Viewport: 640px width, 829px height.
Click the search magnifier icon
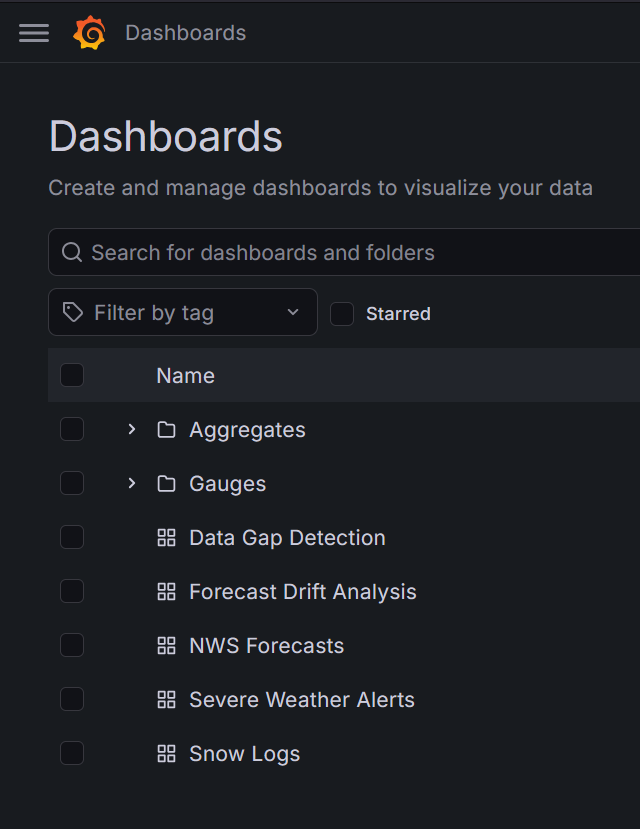(x=71, y=252)
